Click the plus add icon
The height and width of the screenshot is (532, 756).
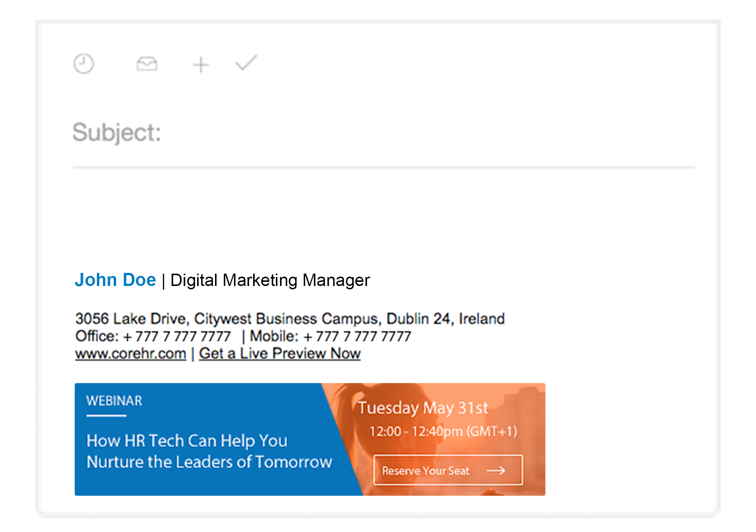point(201,65)
